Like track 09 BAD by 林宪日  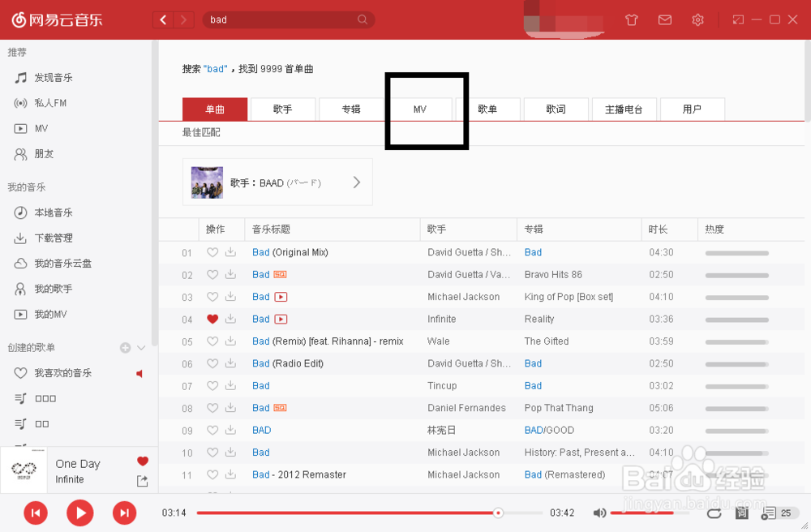(212, 430)
